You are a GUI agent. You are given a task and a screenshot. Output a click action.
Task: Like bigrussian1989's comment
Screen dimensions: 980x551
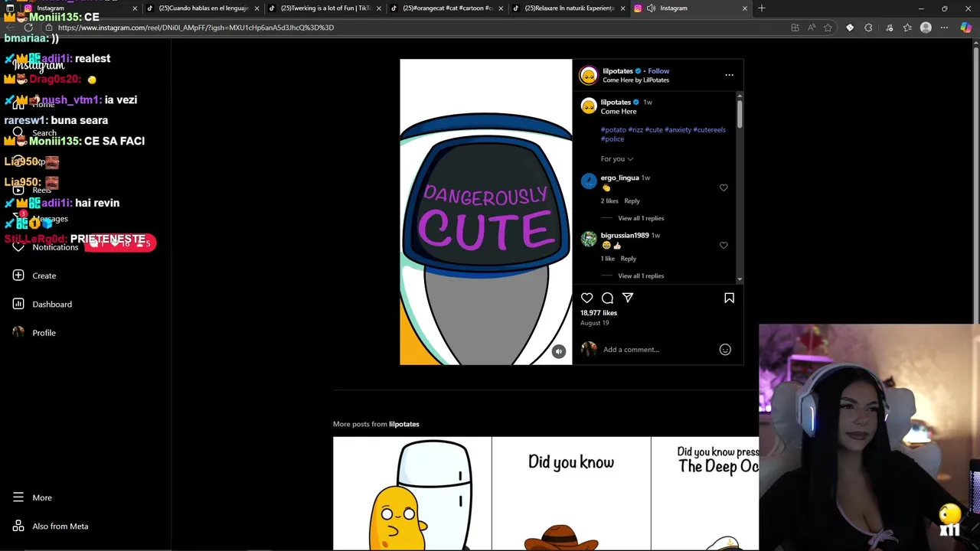click(724, 246)
